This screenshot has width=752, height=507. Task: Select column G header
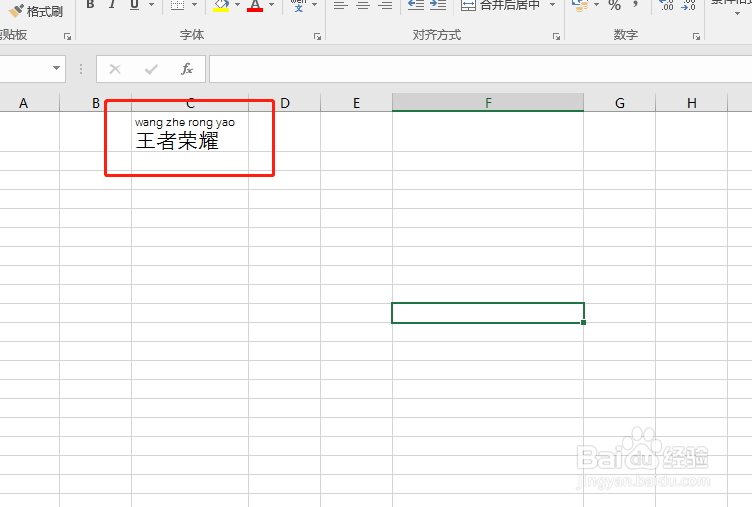[x=620, y=103]
